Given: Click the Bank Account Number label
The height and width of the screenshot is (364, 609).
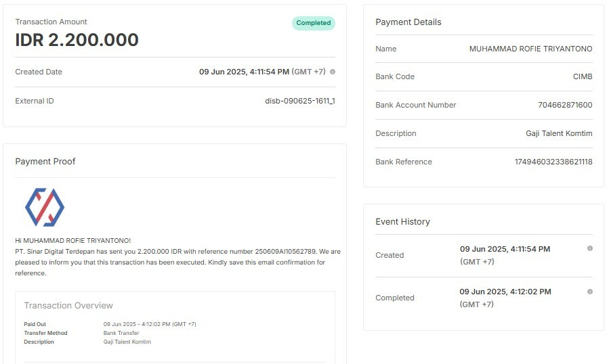Looking at the screenshot, I should tap(415, 105).
